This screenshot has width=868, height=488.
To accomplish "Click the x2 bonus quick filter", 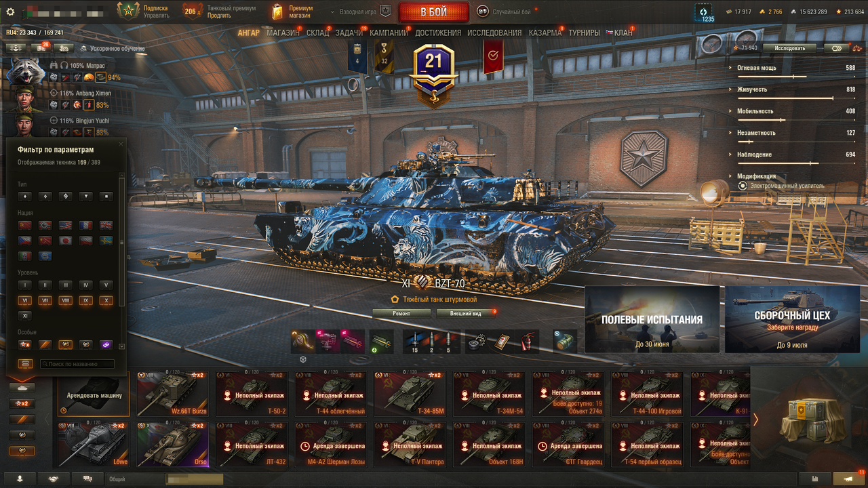I will [x=22, y=403].
